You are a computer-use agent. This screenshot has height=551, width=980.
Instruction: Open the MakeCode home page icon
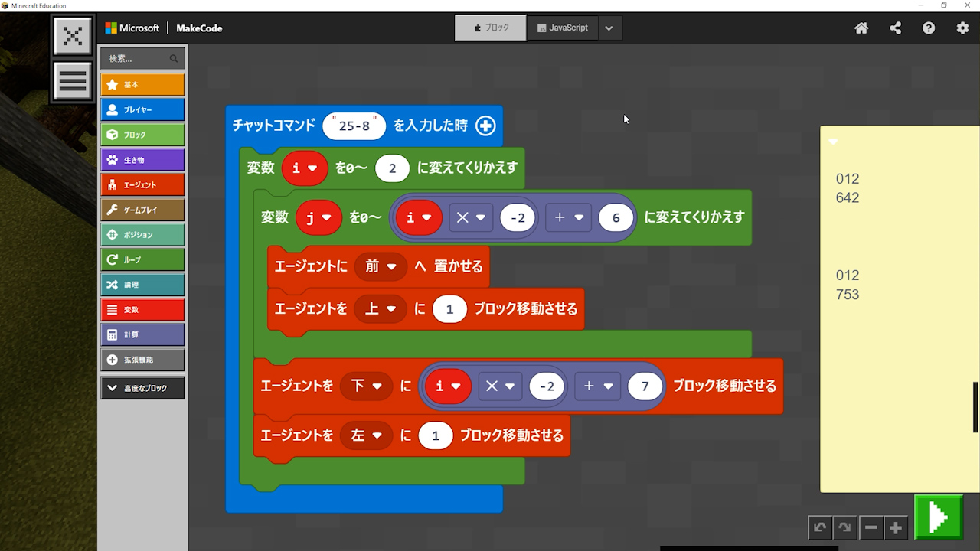point(861,28)
